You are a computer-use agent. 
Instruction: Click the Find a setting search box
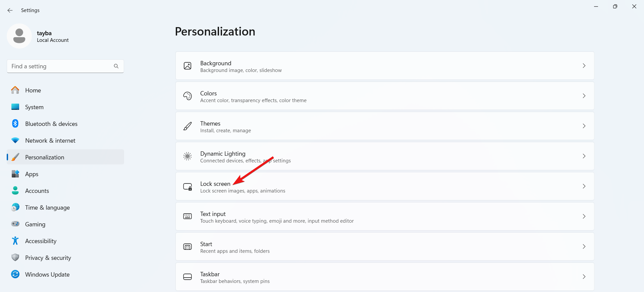coord(60,66)
